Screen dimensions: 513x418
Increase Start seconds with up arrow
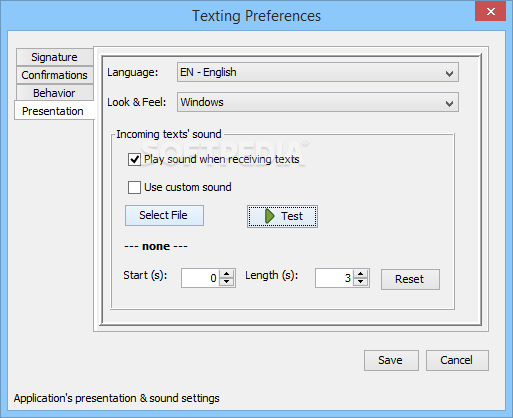pos(227,274)
